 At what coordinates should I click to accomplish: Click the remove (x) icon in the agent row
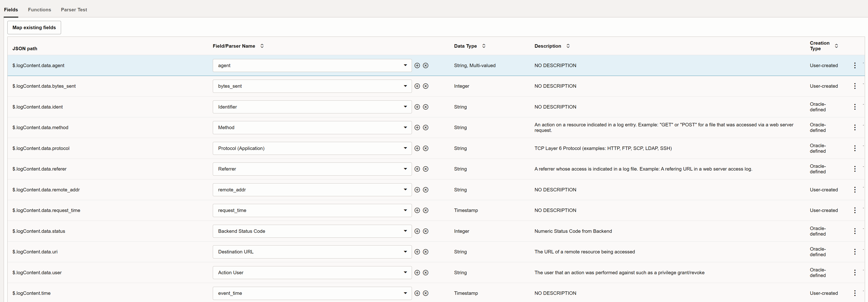coord(426,65)
